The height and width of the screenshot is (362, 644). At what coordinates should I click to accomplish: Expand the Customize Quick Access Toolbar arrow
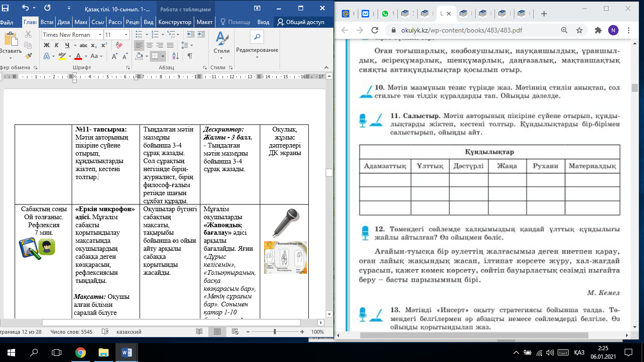(69, 8)
